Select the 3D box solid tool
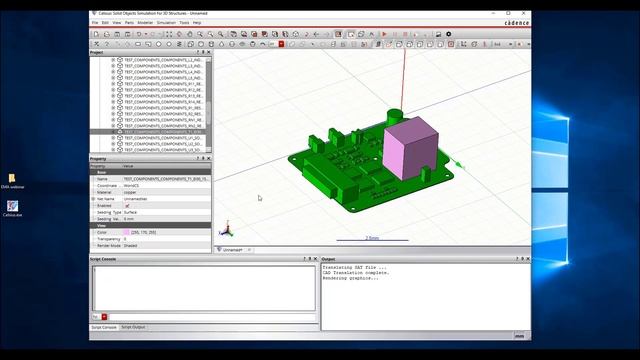640x360 pixels. tap(191, 44)
